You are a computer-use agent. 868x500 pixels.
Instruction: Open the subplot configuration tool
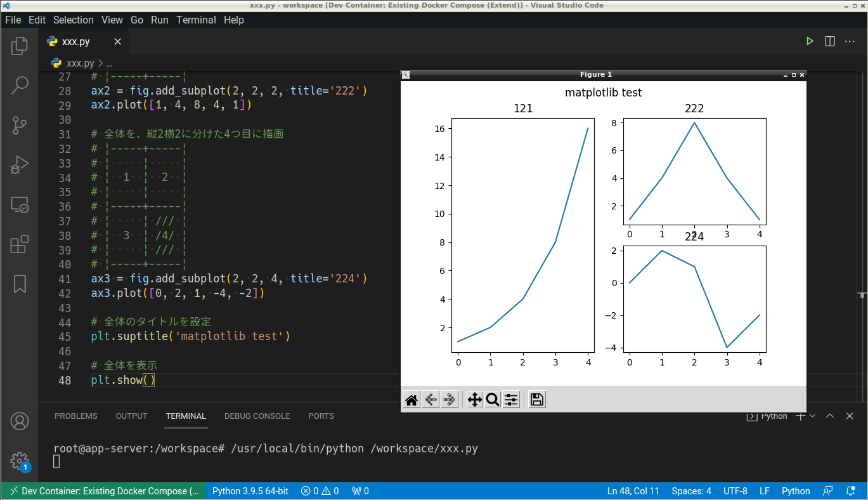[x=511, y=399]
